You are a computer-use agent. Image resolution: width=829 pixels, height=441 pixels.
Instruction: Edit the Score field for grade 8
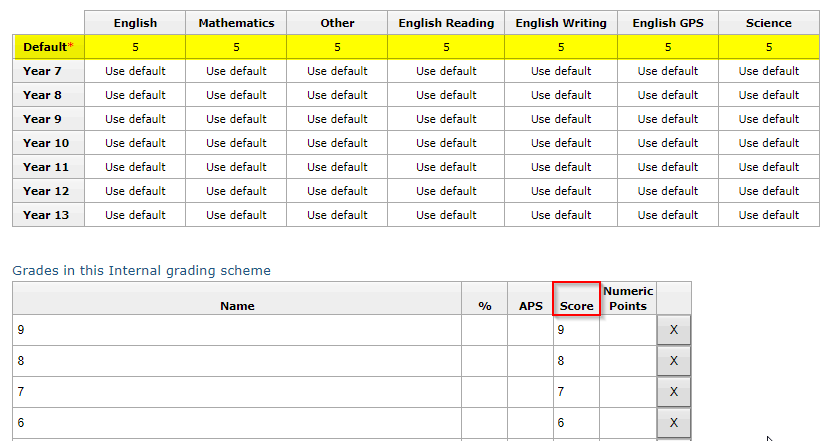pos(576,361)
